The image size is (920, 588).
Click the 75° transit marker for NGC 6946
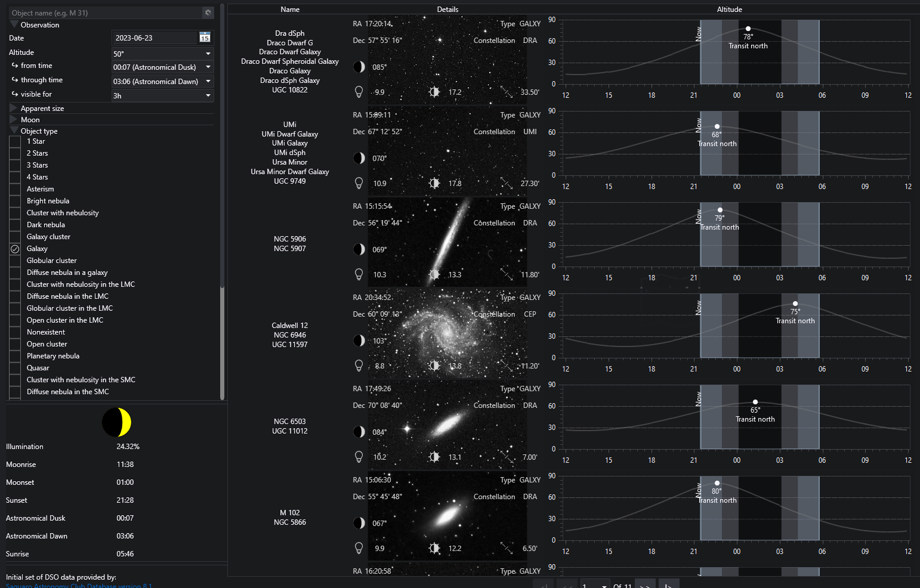[x=795, y=304]
